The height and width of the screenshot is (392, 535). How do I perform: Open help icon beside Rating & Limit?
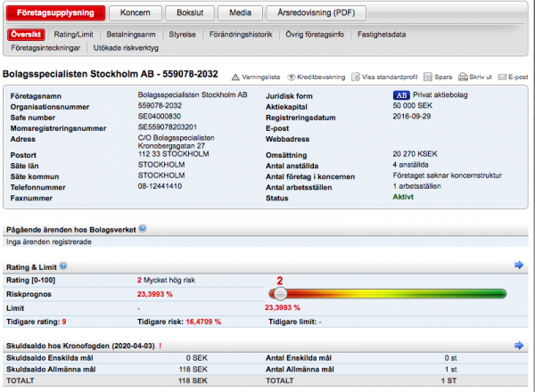click(63, 265)
